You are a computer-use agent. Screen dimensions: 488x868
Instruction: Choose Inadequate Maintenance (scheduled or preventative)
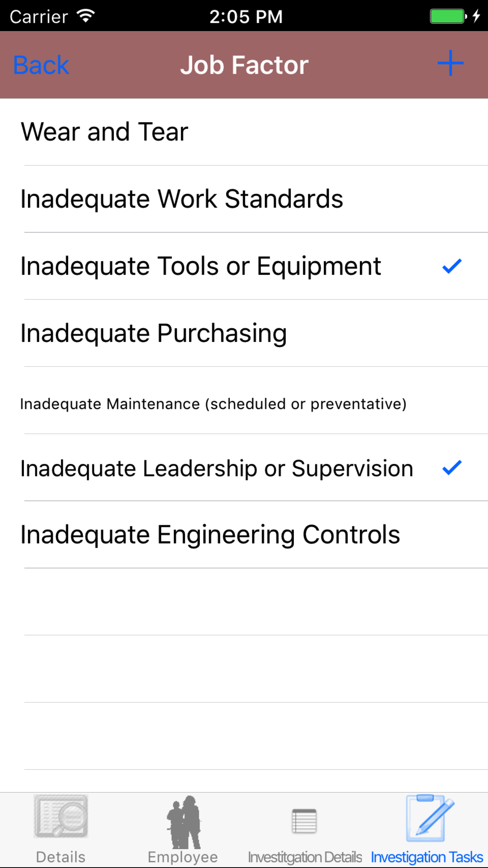[x=213, y=404]
